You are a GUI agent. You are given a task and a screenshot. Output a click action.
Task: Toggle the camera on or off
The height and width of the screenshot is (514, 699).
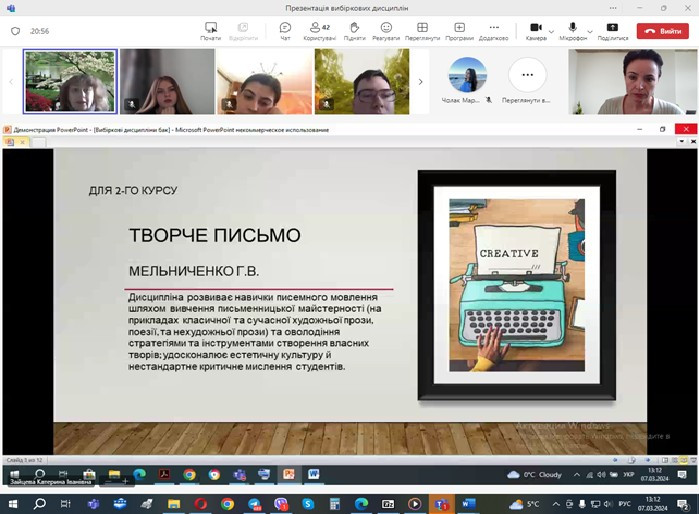click(x=536, y=30)
